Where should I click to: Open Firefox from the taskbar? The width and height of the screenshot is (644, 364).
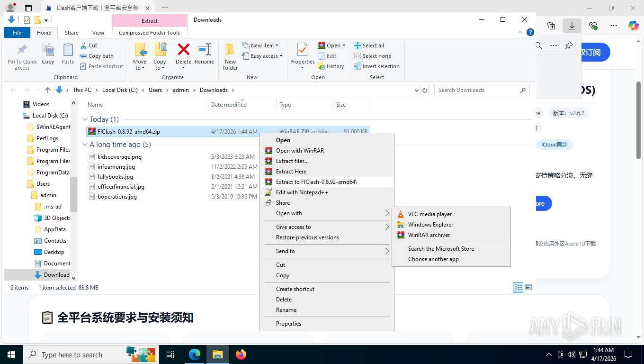241,355
